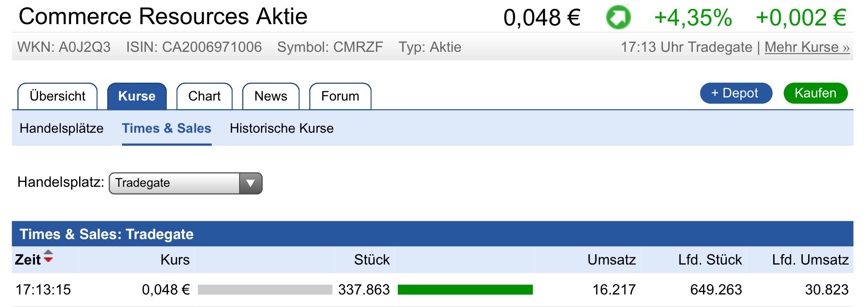Switch to the Übersicht tab
The height and width of the screenshot is (307, 868).
click(58, 96)
